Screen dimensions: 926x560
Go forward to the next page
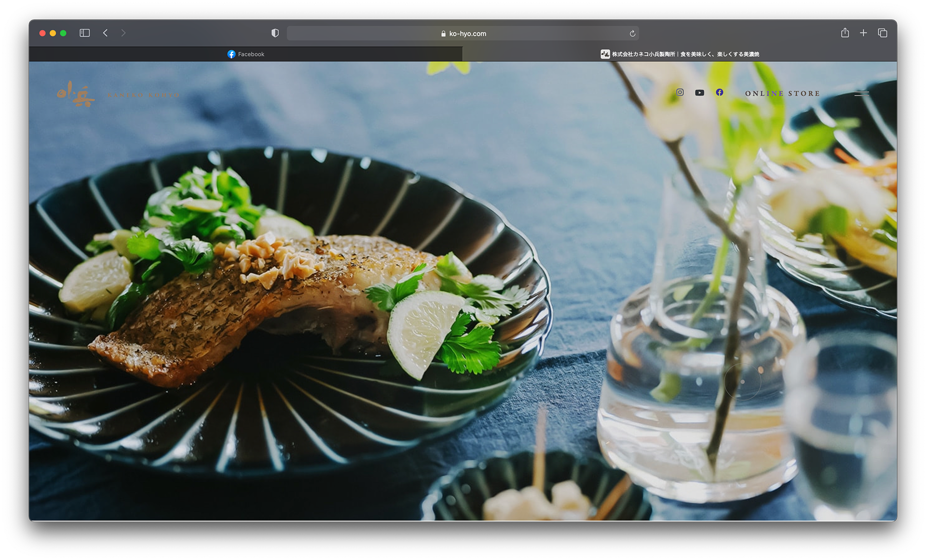click(x=123, y=33)
